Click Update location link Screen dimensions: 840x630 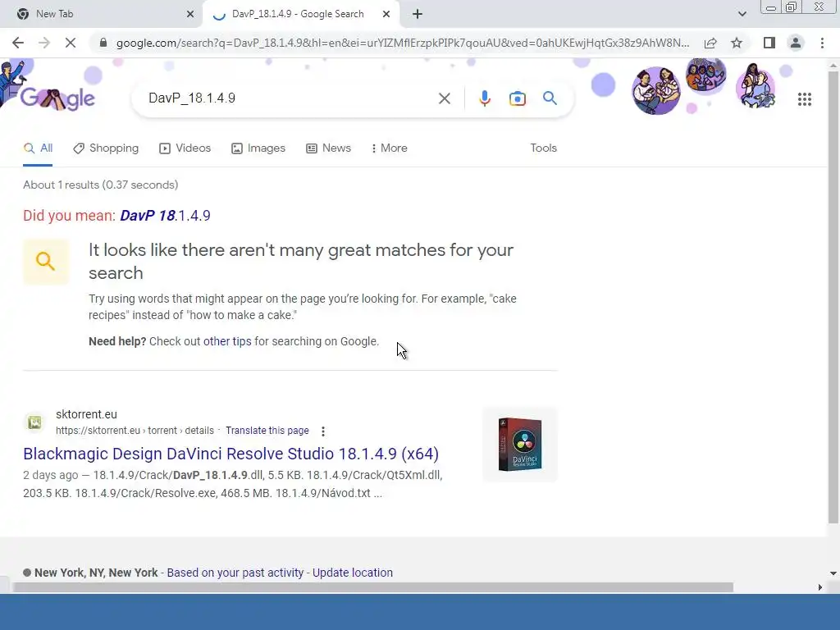click(353, 573)
